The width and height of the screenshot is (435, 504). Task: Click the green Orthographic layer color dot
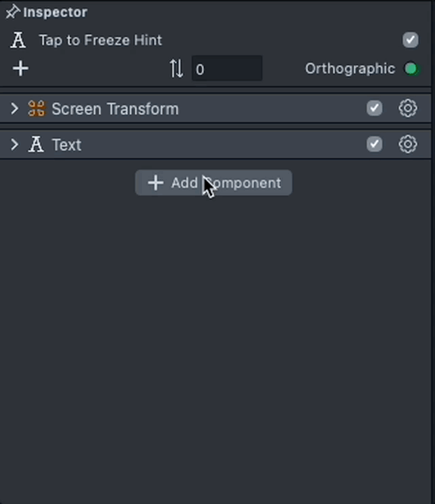411,69
